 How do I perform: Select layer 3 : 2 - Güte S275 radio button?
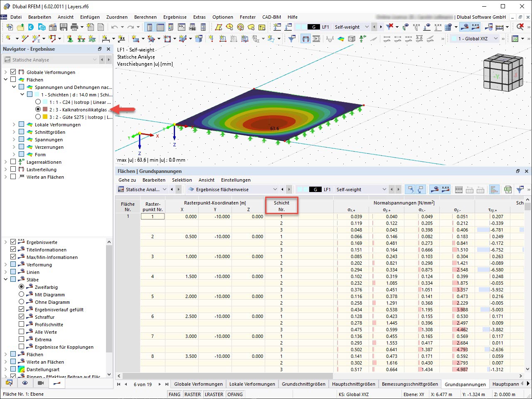(x=38, y=117)
